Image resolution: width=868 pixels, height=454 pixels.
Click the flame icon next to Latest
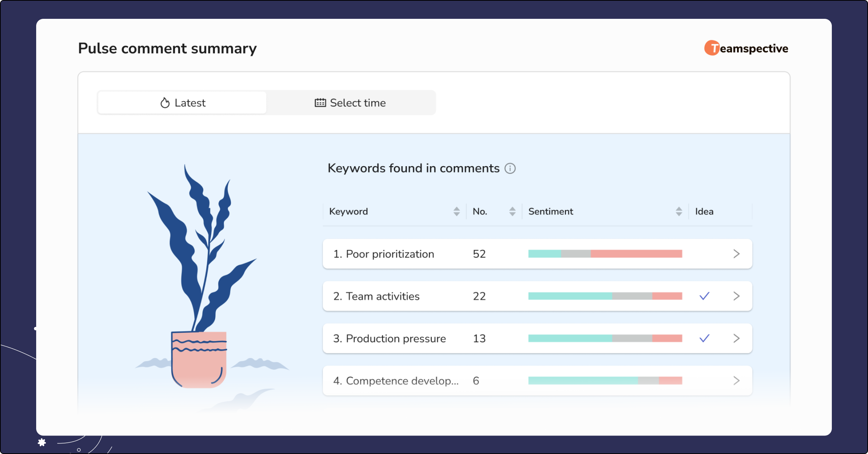[x=165, y=102]
